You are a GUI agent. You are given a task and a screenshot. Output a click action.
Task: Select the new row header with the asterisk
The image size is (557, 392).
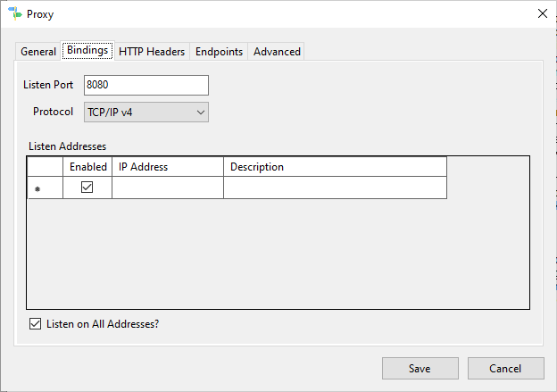tap(46, 188)
